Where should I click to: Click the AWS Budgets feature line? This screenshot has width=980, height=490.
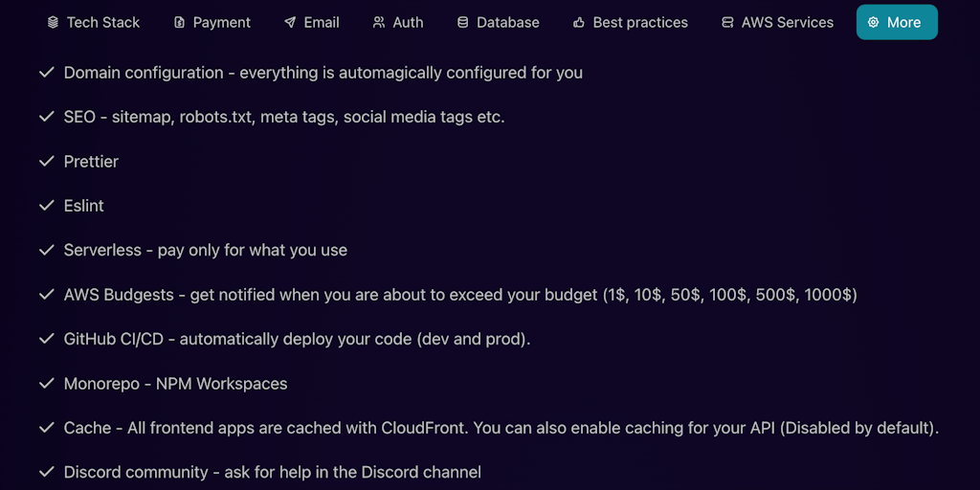459,295
